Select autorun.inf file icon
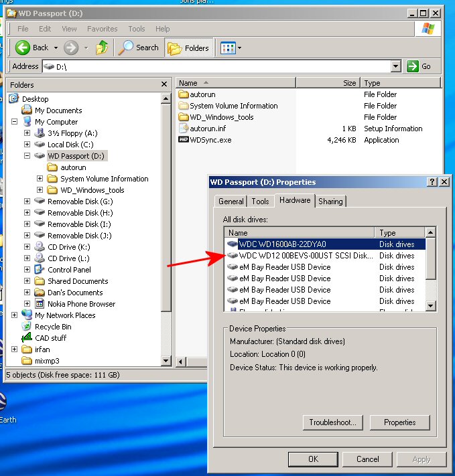Viewport: 455px width, 476px height. pyautogui.click(x=184, y=128)
